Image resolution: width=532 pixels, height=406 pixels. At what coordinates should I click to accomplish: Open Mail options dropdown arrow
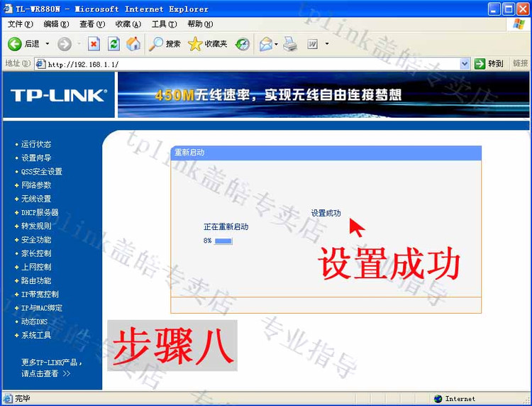[276, 44]
